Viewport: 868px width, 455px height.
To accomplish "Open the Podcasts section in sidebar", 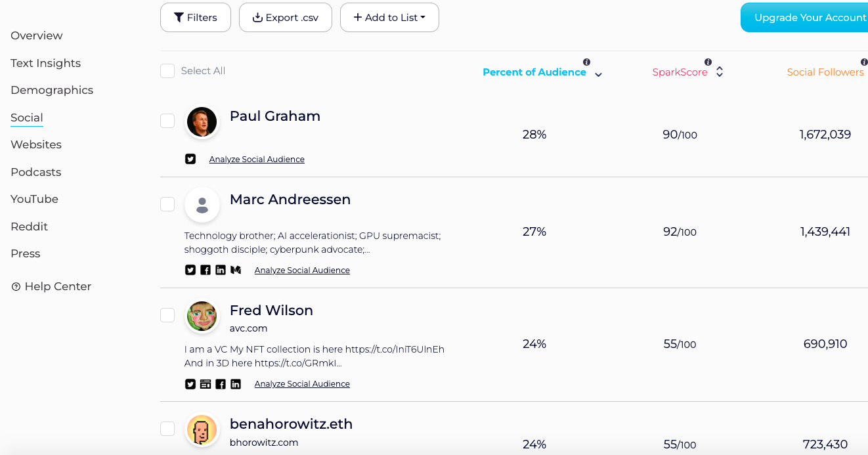I will (x=35, y=172).
